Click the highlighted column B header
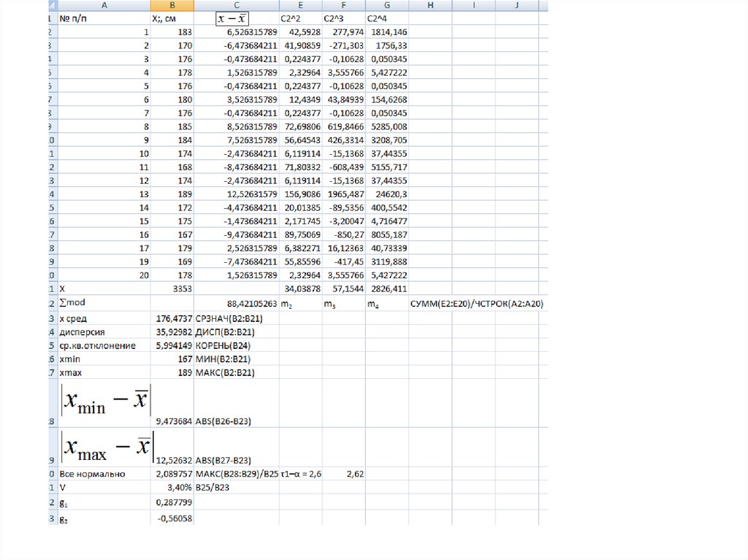Image resolution: width=748 pixels, height=560 pixels. 172,5
